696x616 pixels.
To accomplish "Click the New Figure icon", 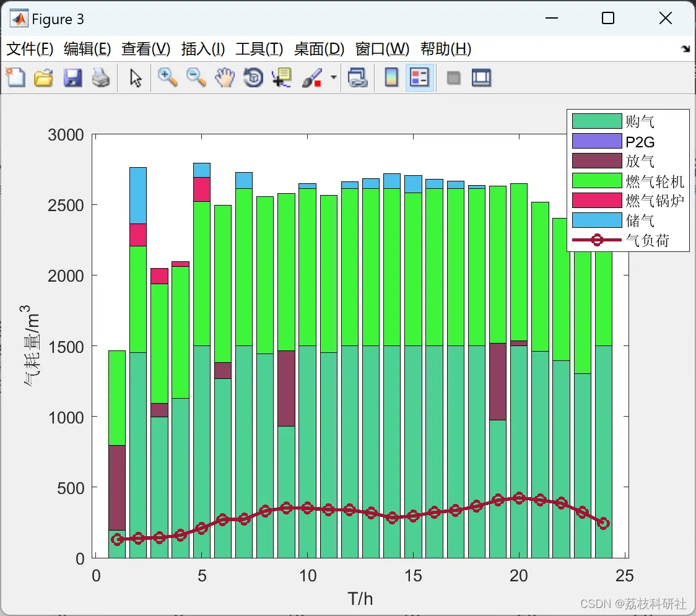I will (x=16, y=77).
